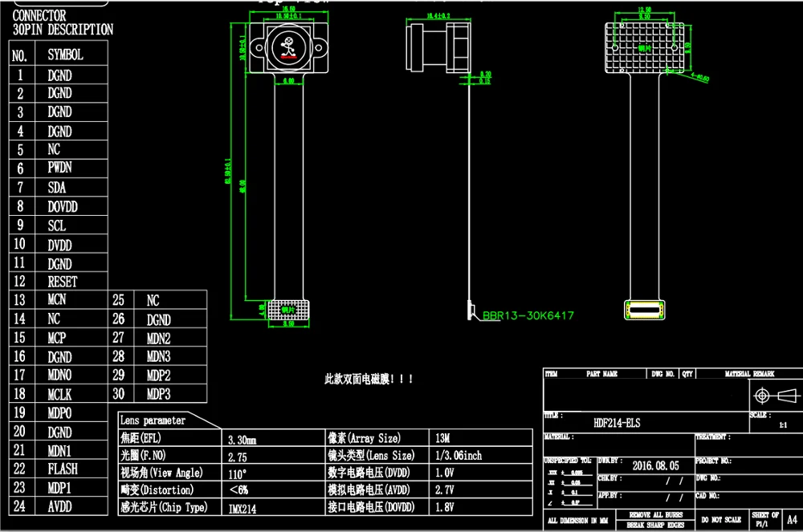Select the AVDD symbol in pin row 24
Screen dimensions: 803x532
click(60, 506)
